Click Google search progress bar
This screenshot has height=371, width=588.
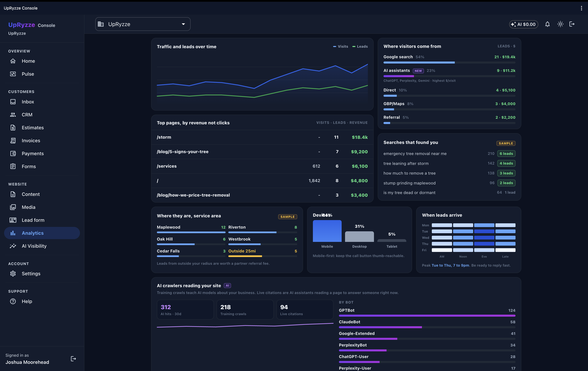tap(449, 63)
